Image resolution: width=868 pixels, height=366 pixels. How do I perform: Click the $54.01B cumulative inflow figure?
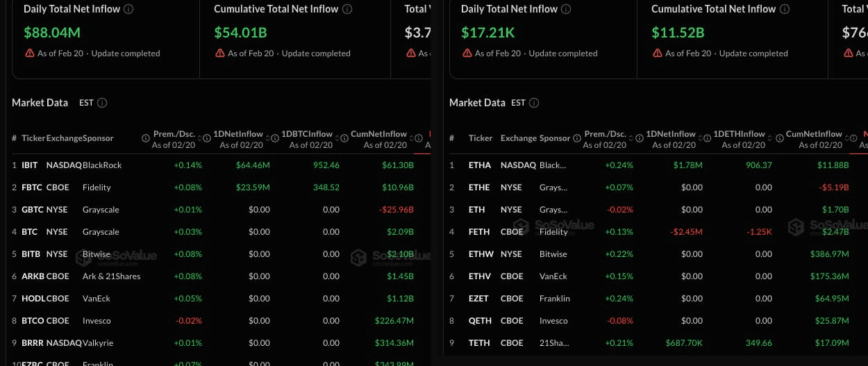click(x=240, y=33)
